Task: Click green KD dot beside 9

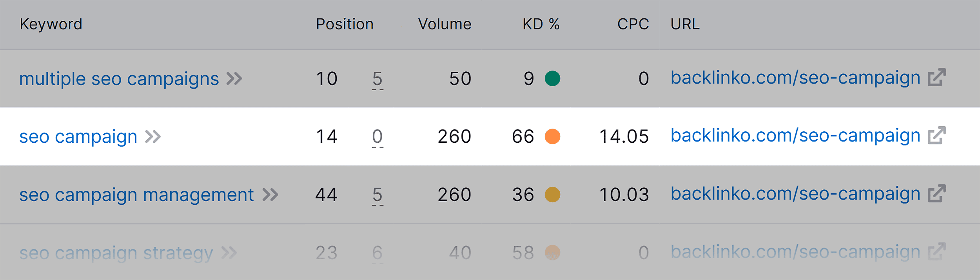Action: click(x=552, y=78)
